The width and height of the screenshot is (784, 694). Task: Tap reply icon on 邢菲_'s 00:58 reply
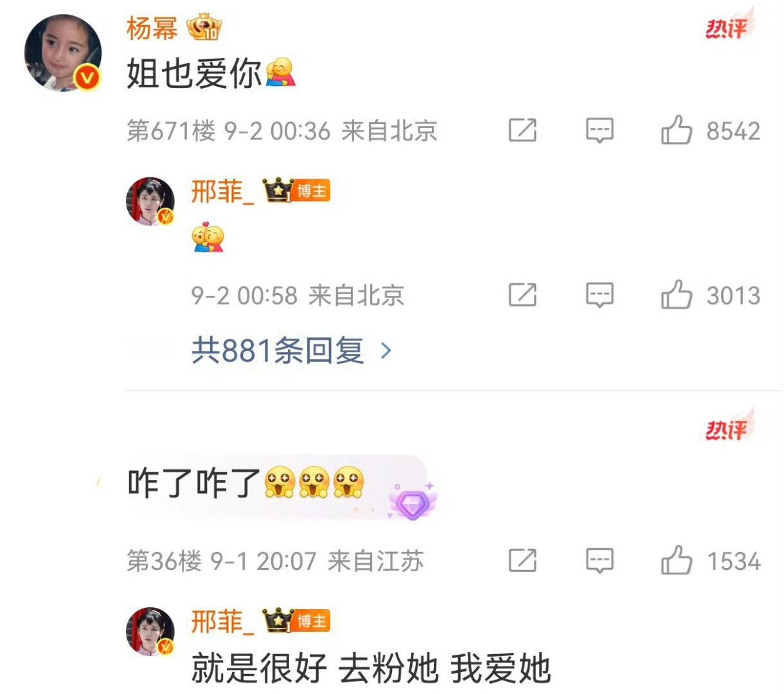[x=600, y=296]
